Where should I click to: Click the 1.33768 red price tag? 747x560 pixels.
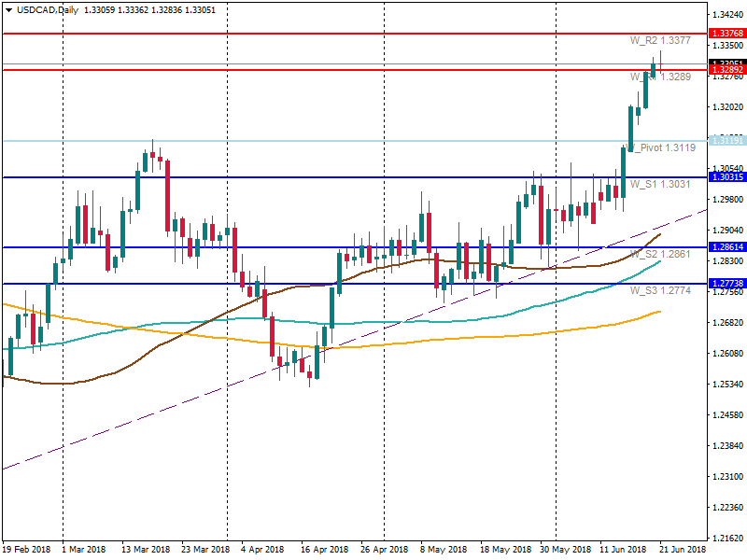coord(726,34)
